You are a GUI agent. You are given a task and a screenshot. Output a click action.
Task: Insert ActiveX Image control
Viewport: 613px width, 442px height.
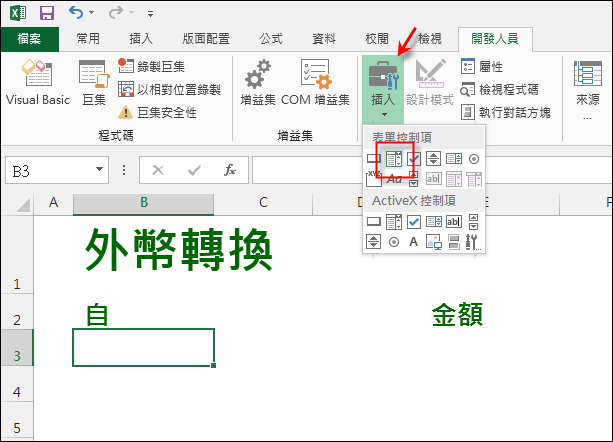434,242
